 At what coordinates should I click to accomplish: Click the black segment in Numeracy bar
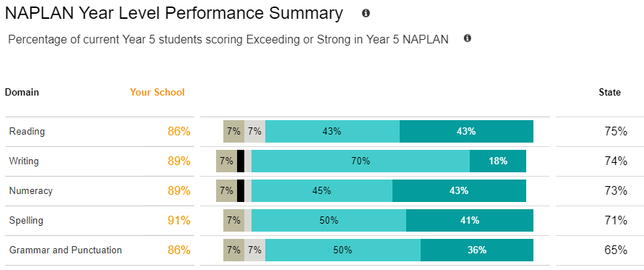coord(241,190)
